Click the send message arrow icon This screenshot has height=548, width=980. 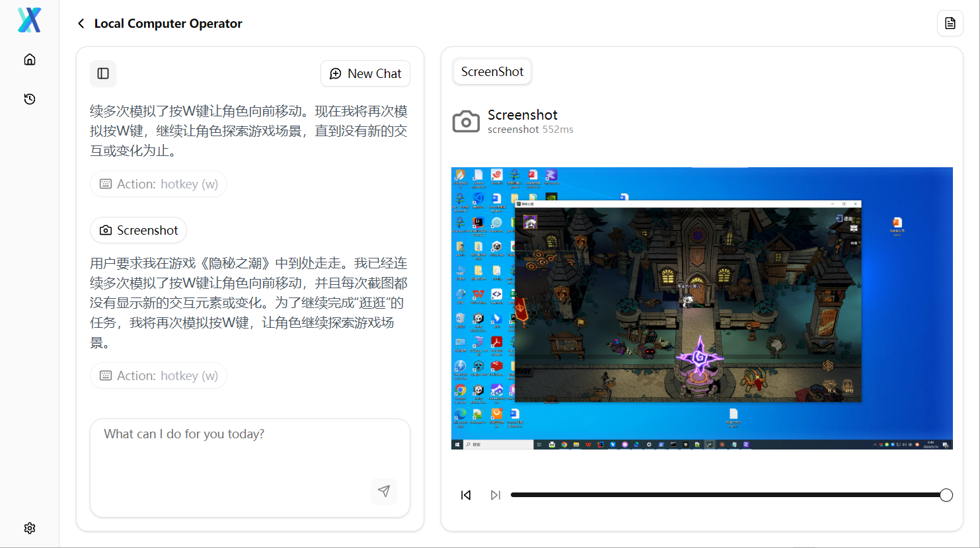[384, 491]
